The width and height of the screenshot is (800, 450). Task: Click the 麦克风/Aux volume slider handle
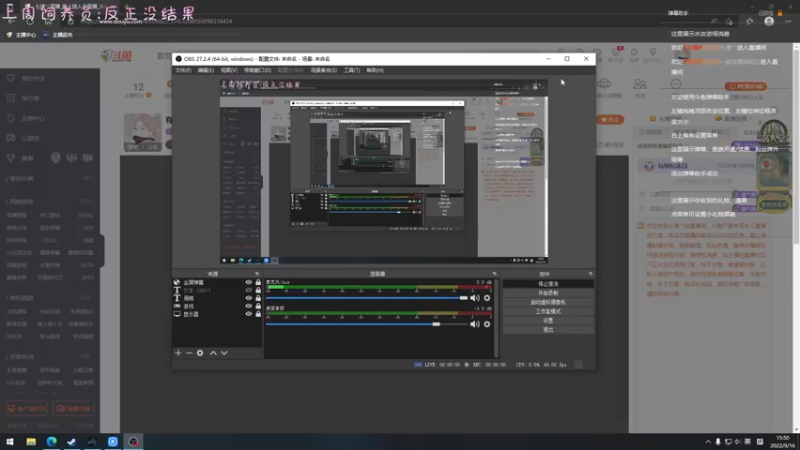(x=463, y=298)
